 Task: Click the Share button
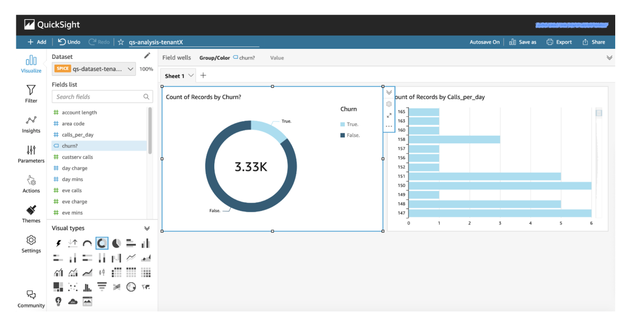tap(594, 42)
